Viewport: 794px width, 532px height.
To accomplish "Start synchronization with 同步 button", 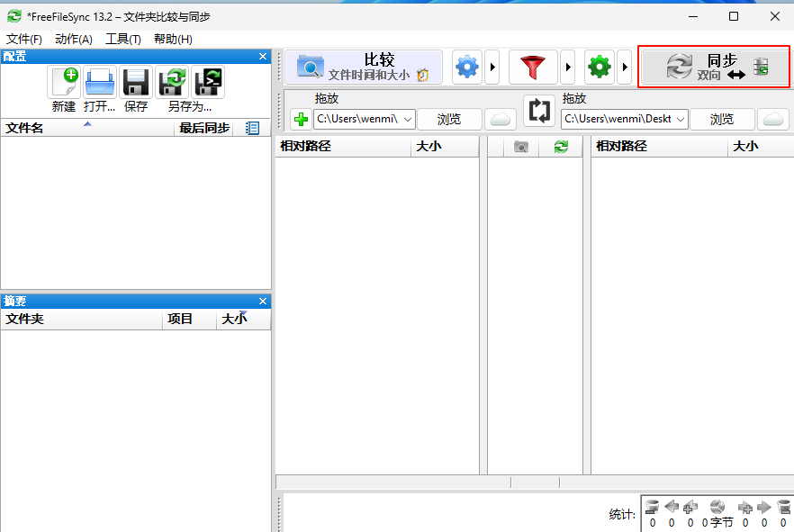I will click(x=714, y=67).
